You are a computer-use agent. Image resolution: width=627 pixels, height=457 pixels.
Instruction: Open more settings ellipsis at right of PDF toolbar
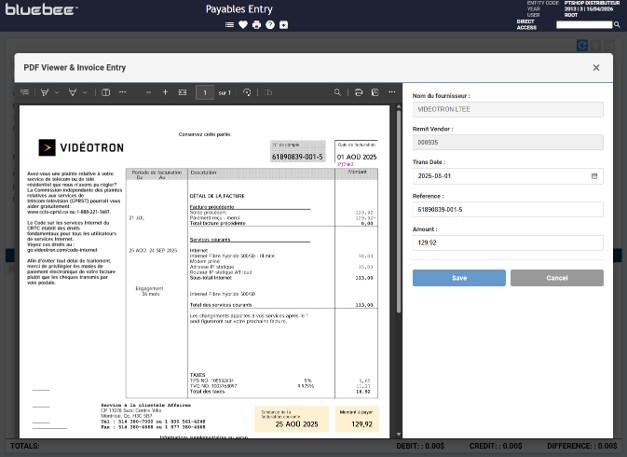[x=392, y=92]
